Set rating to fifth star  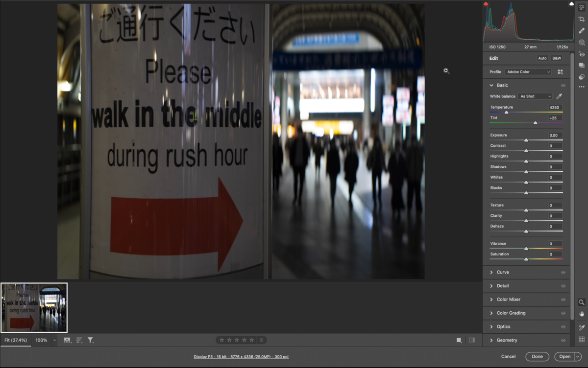252,340
